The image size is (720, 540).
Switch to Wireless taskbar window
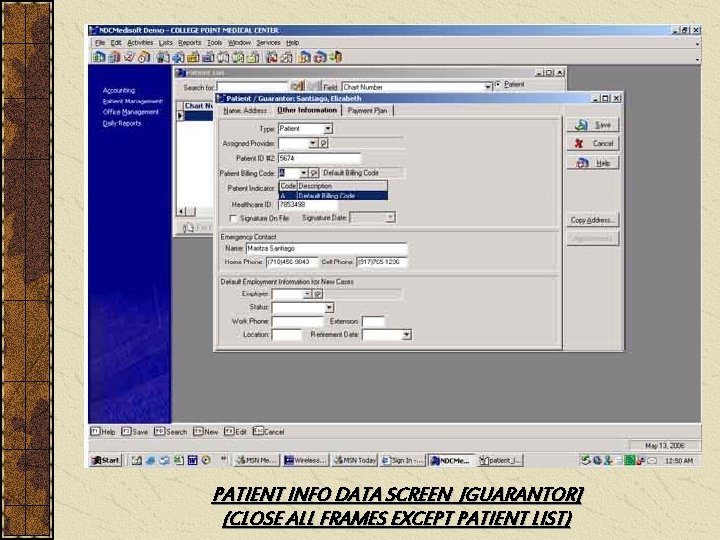[x=305, y=460]
